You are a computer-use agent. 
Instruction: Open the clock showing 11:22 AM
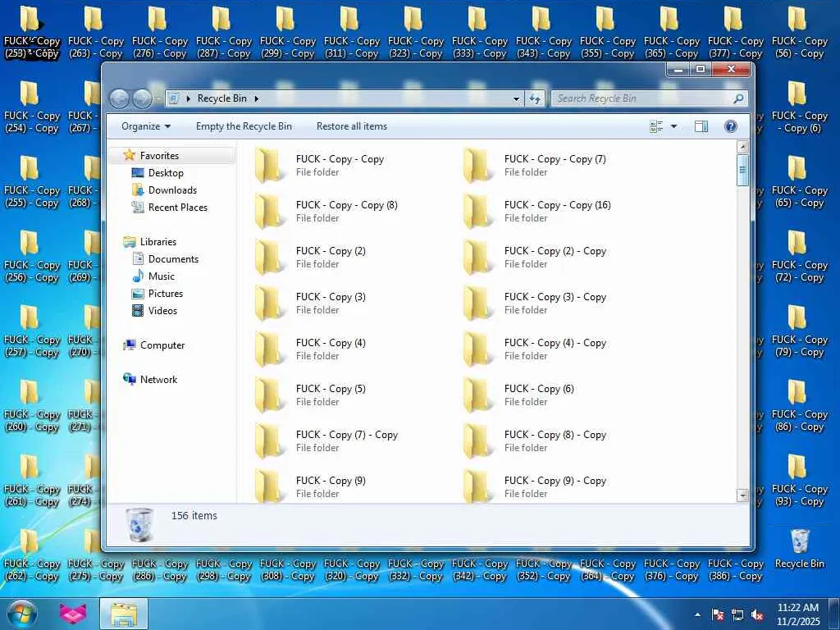click(797, 614)
